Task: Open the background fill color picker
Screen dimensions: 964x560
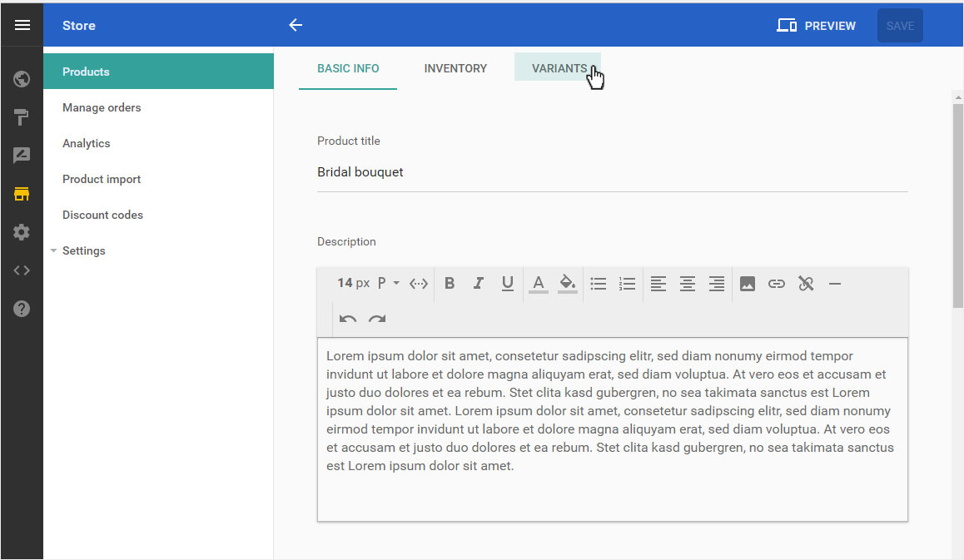Action: pyautogui.click(x=568, y=284)
